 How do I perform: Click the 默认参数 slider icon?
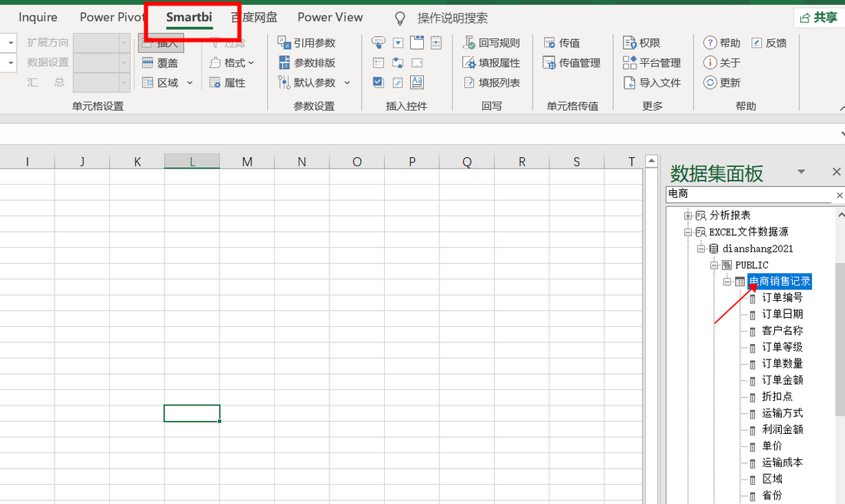coord(284,82)
